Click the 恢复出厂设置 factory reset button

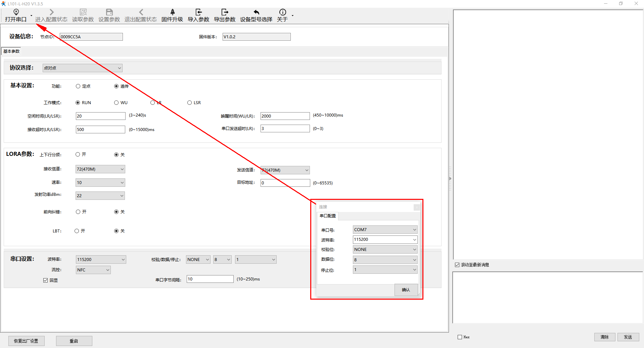[x=26, y=341]
